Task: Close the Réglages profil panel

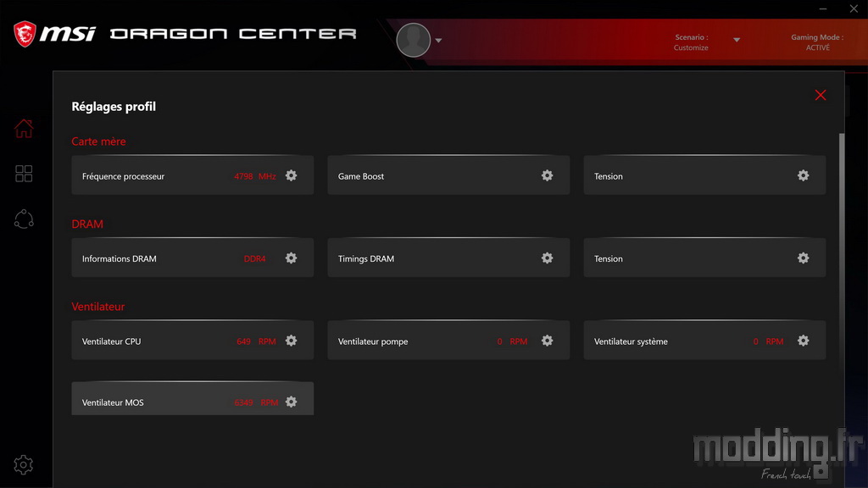Action: 821,95
